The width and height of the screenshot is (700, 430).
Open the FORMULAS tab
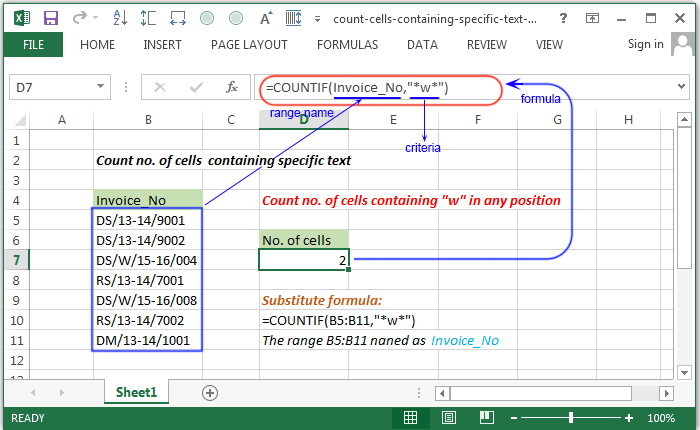pos(347,45)
